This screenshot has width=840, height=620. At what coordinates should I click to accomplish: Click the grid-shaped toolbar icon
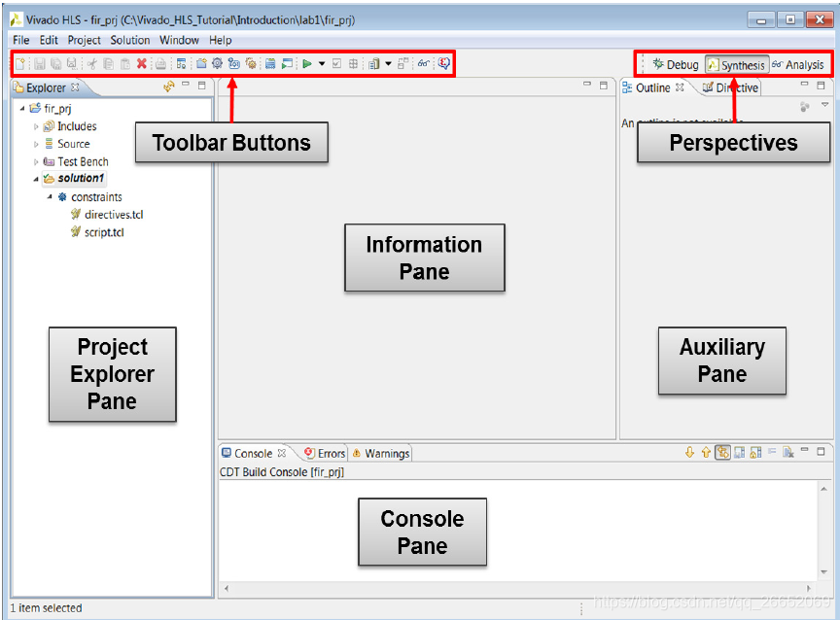[x=353, y=64]
